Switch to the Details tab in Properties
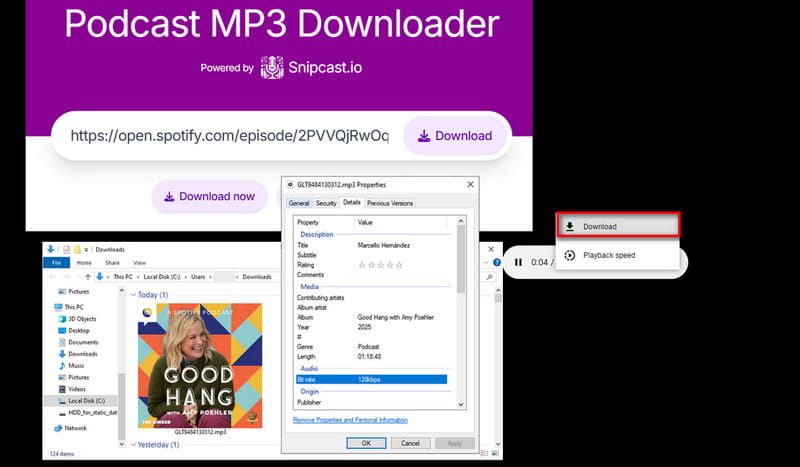This screenshot has height=467, width=800. pyautogui.click(x=352, y=202)
